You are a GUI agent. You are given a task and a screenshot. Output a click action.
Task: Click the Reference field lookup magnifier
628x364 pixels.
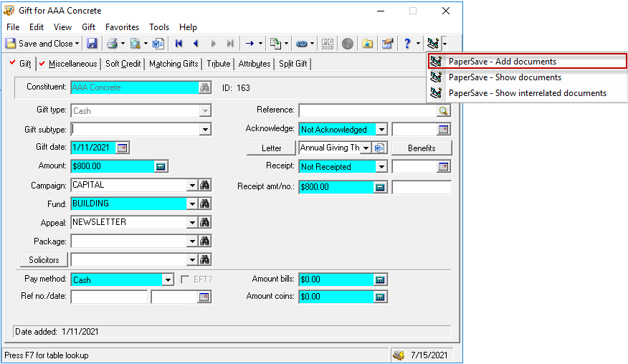[x=443, y=111]
